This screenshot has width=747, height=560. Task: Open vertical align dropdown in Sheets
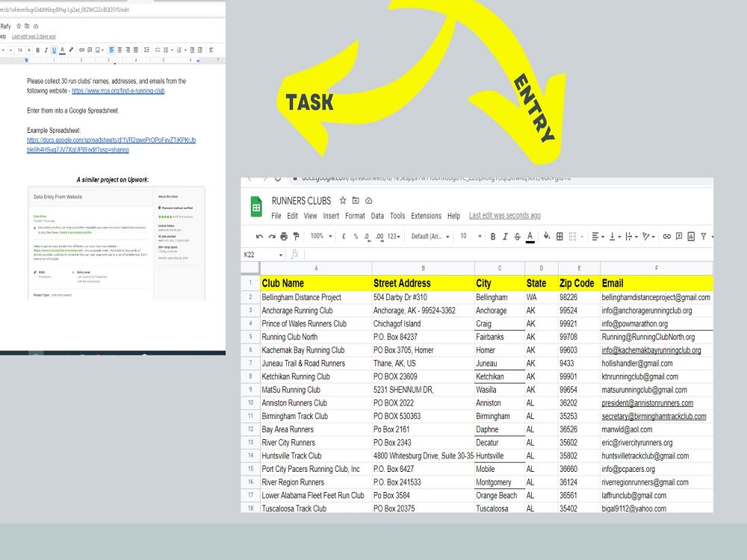coord(614,236)
